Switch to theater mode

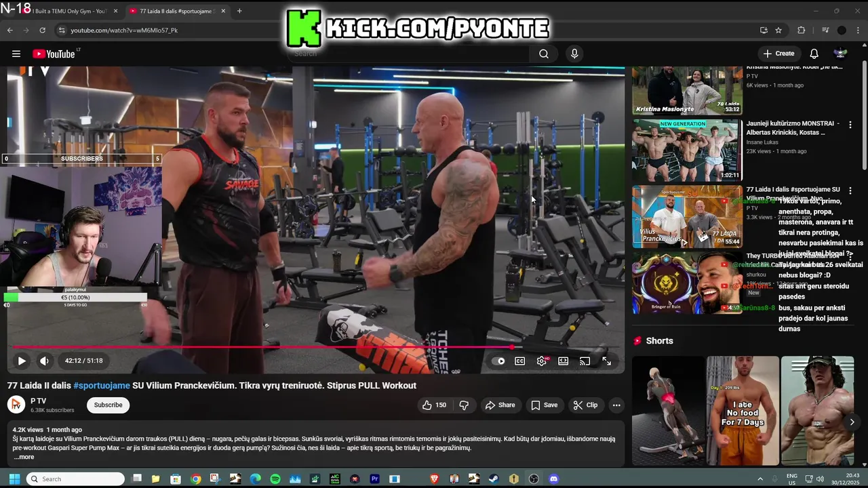click(x=563, y=361)
